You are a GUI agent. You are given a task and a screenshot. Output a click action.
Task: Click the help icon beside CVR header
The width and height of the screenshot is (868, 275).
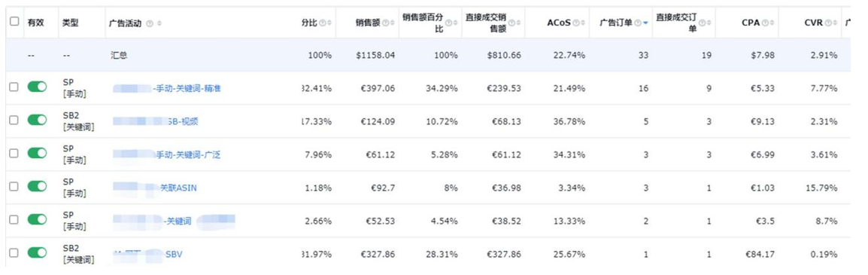click(x=828, y=23)
